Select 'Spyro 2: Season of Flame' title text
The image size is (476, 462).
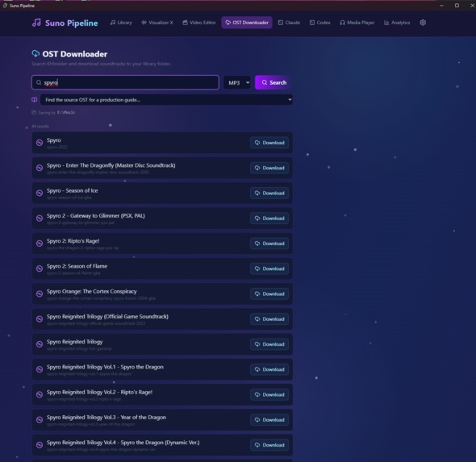(x=77, y=266)
